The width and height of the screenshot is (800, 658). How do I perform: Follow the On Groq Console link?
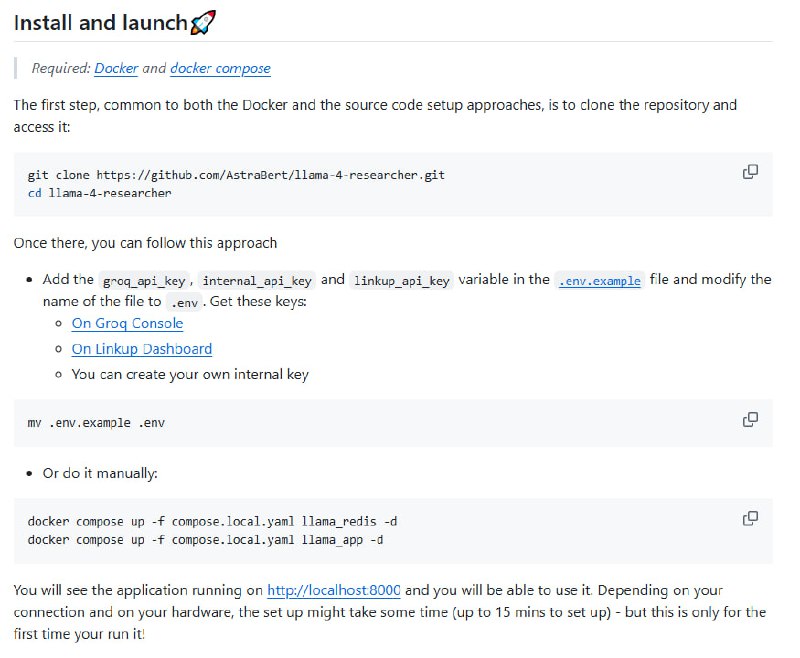(127, 323)
